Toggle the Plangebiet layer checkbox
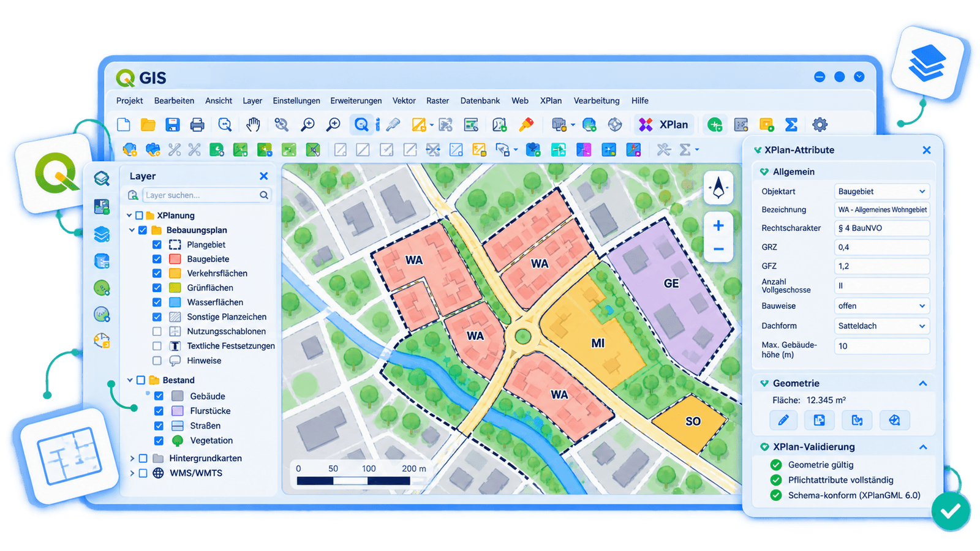 pyautogui.click(x=157, y=245)
